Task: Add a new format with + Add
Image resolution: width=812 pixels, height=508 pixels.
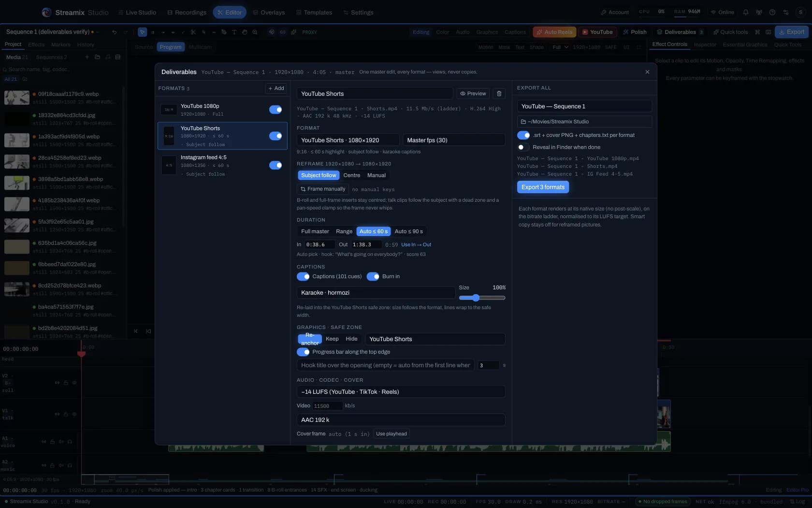Action: point(276,88)
